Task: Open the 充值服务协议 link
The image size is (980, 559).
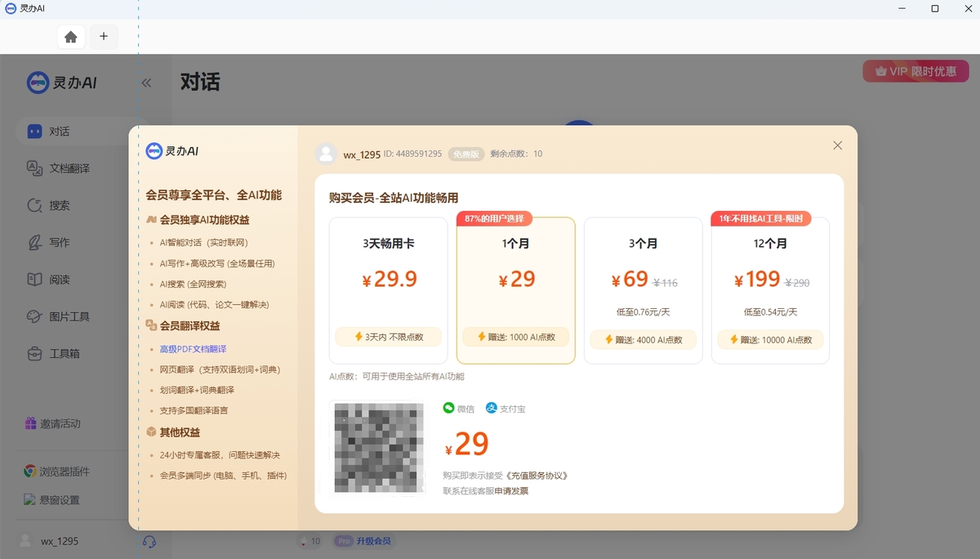Action: (537, 476)
